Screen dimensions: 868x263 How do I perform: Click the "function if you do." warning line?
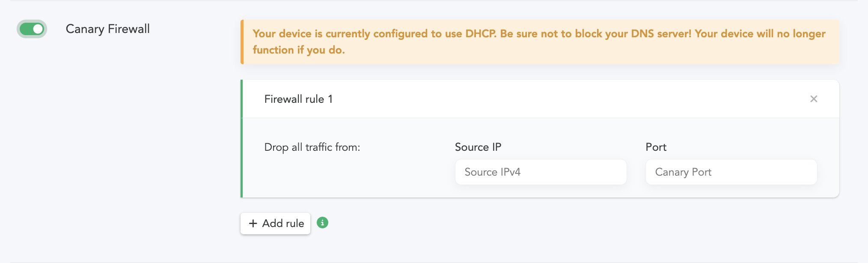(x=298, y=50)
